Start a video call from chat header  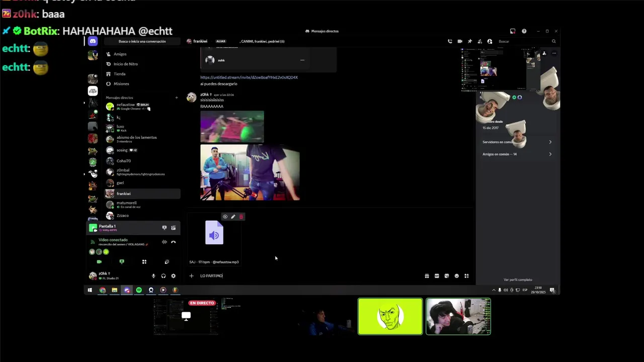(x=460, y=41)
